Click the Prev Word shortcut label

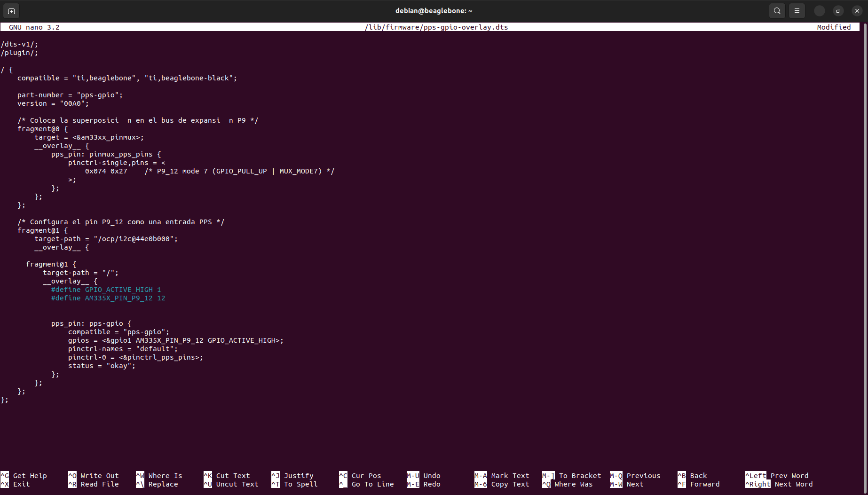click(789, 476)
